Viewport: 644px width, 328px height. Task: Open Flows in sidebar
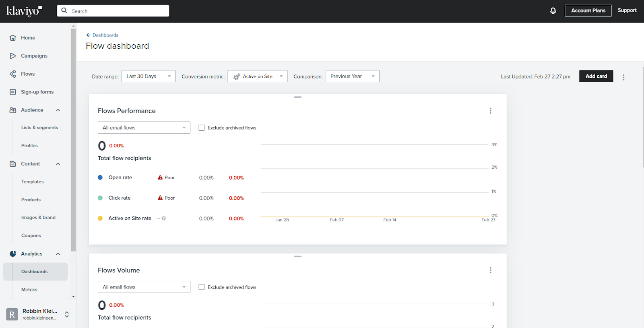pyautogui.click(x=28, y=74)
